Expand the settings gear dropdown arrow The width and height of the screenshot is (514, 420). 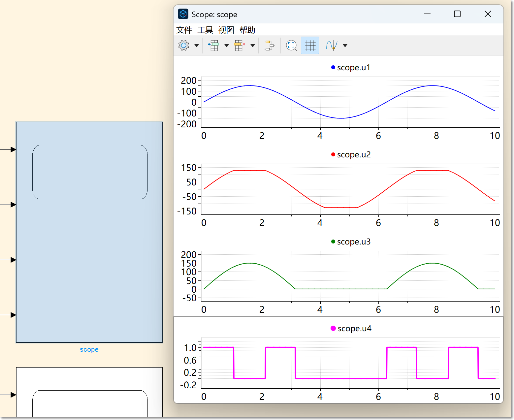tap(197, 46)
